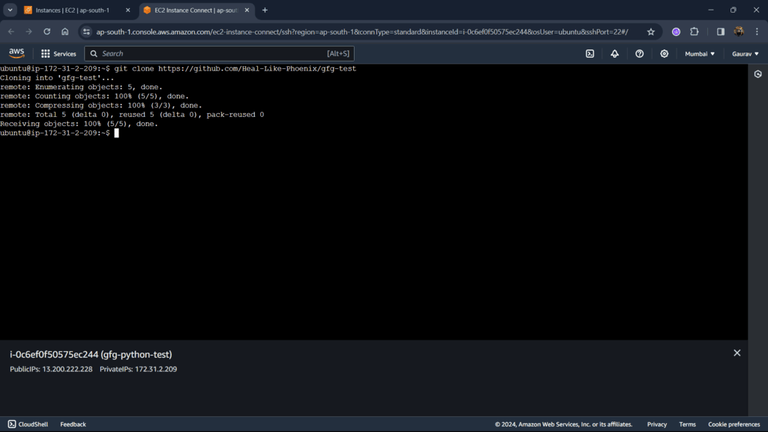The width and height of the screenshot is (768, 432).
Task: Bookmark this page with the star icon
Action: pyautogui.click(x=650, y=32)
